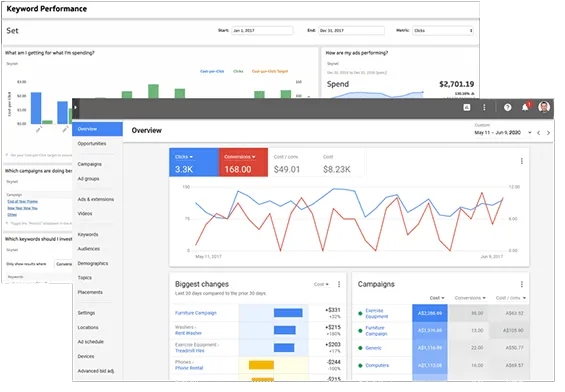Open the top bar three-dot menu

(484, 107)
